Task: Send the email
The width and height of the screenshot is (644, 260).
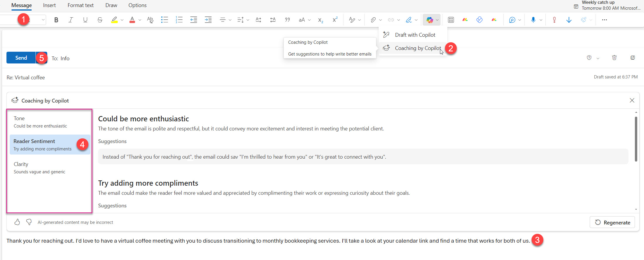Action: [x=21, y=58]
